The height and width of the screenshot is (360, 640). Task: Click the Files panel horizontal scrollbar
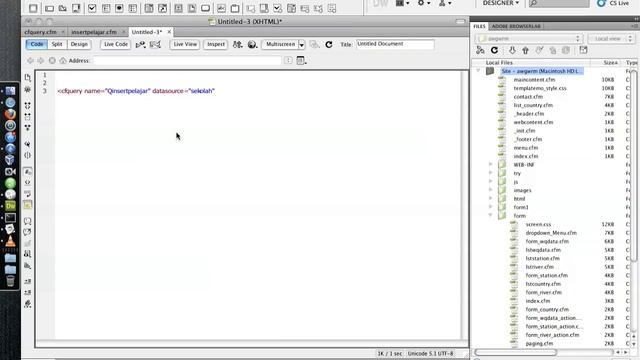coord(516,352)
